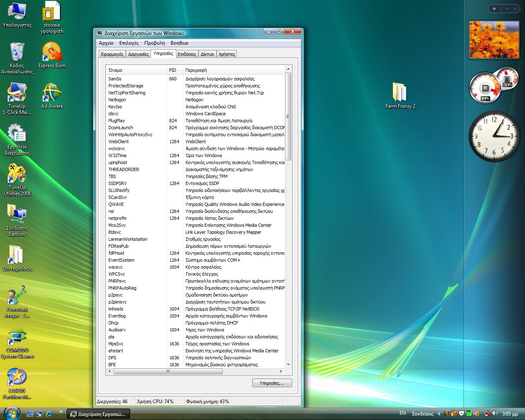Open the Επιλογές menu

pyautogui.click(x=129, y=43)
